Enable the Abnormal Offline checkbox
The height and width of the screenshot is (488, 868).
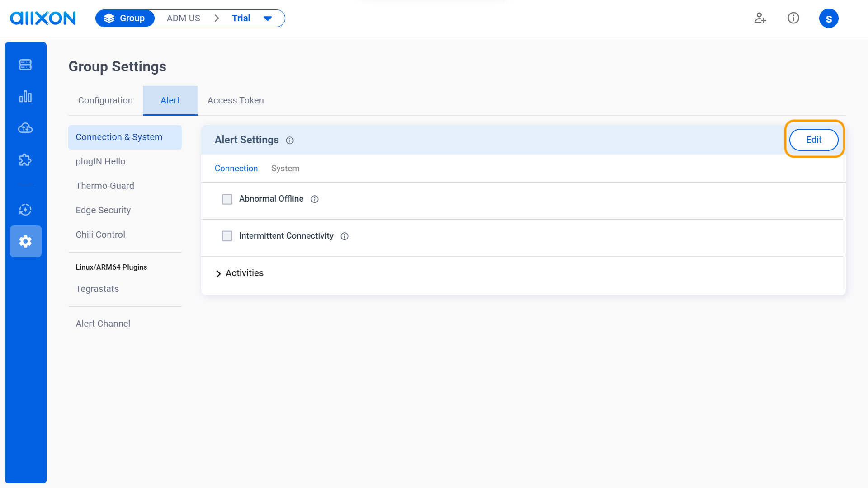(x=227, y=199)
